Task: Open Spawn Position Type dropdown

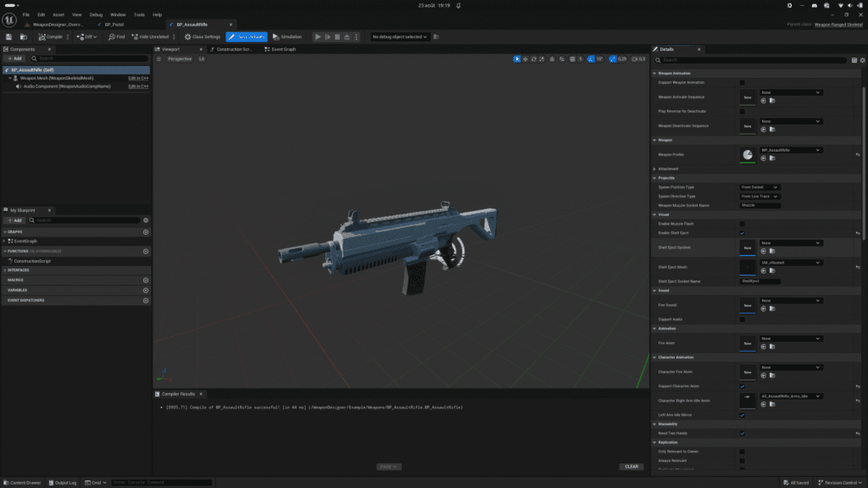Action: pyautogui.click(x=759, y=187)
